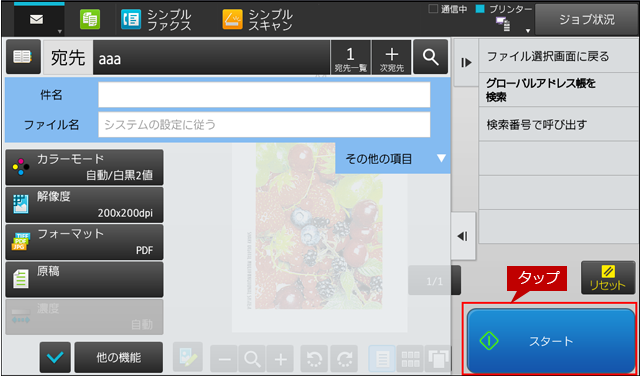Tap the Reset (リセット) button
Image resolution: width=640 pixels, height=376 pixels.
point(608,278)
